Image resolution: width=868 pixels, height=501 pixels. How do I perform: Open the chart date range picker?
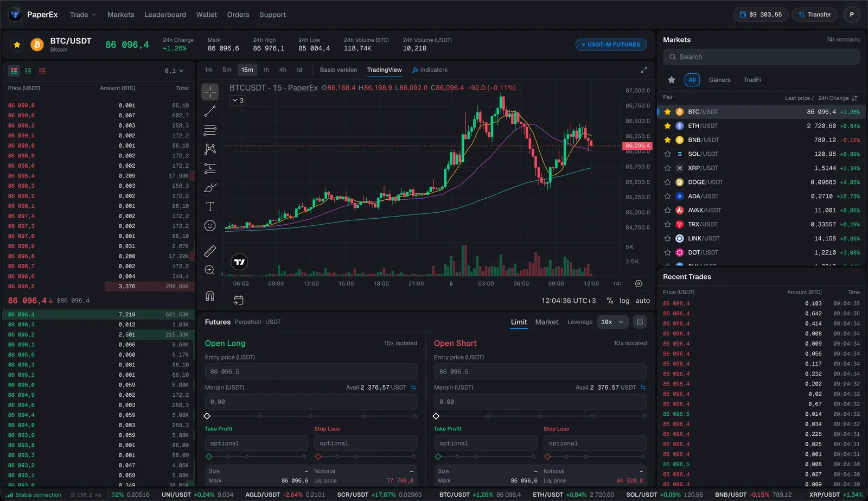pos(238,300)
